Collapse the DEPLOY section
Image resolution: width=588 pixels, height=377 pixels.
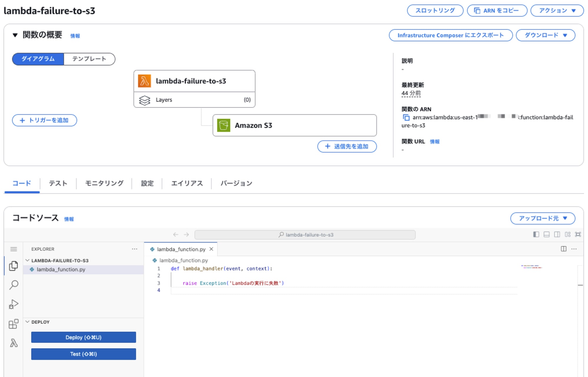pyautogui.click(x=27, y=322)
